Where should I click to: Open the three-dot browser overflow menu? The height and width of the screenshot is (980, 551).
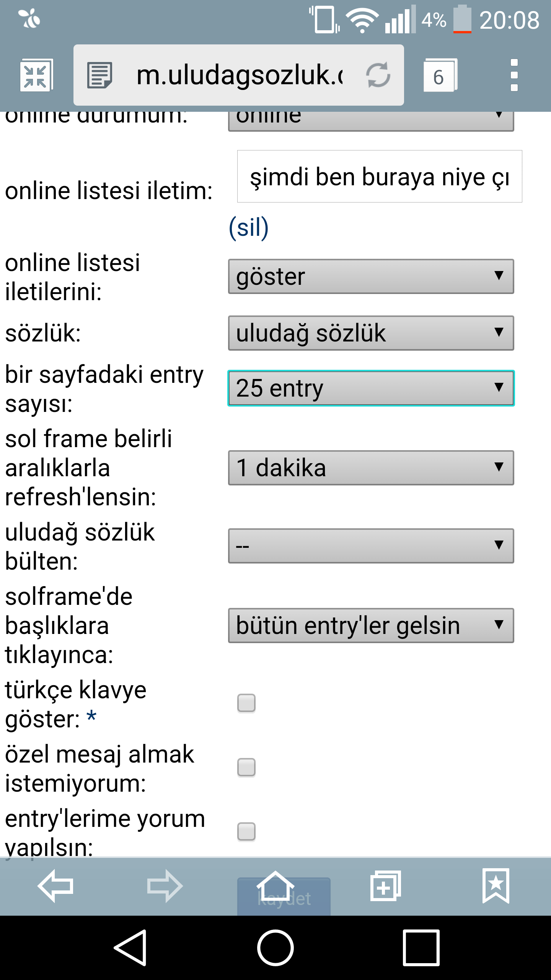coord(514,75)
